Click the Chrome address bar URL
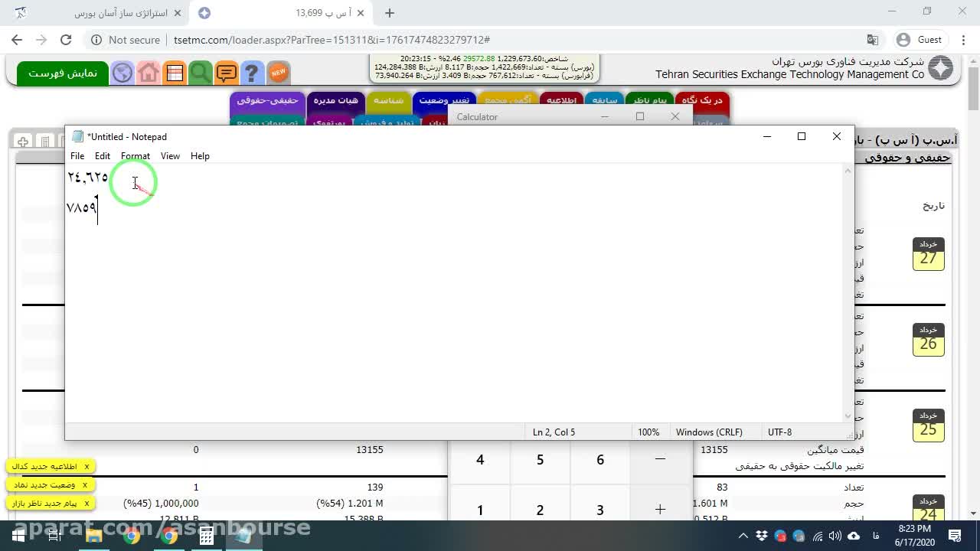 pos(332,40)
